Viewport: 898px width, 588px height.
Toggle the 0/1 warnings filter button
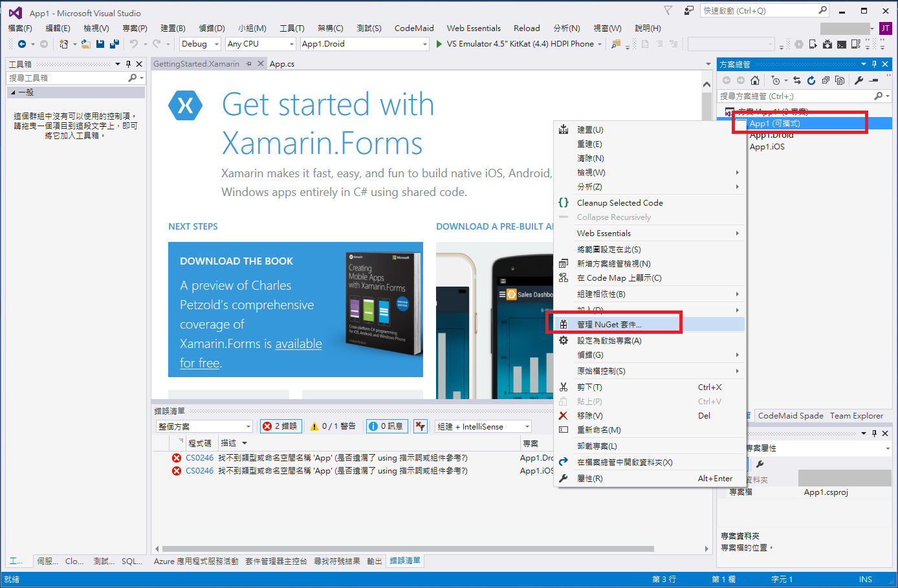[333, 426]
